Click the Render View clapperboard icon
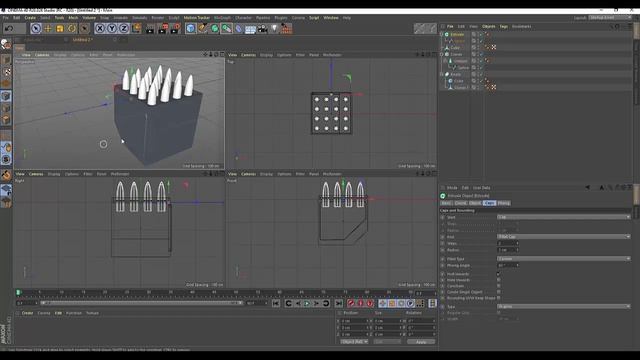 click(150, 28)
